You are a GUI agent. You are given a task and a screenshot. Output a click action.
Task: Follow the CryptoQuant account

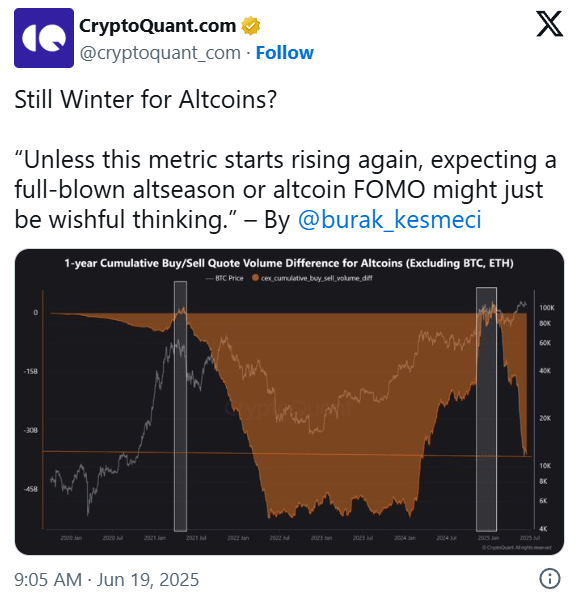pos(284,53)
